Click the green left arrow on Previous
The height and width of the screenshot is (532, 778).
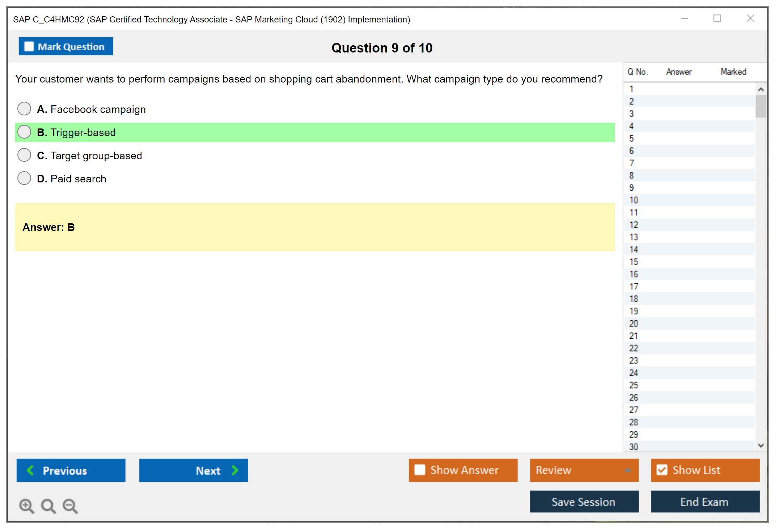(x=30, y=470)
